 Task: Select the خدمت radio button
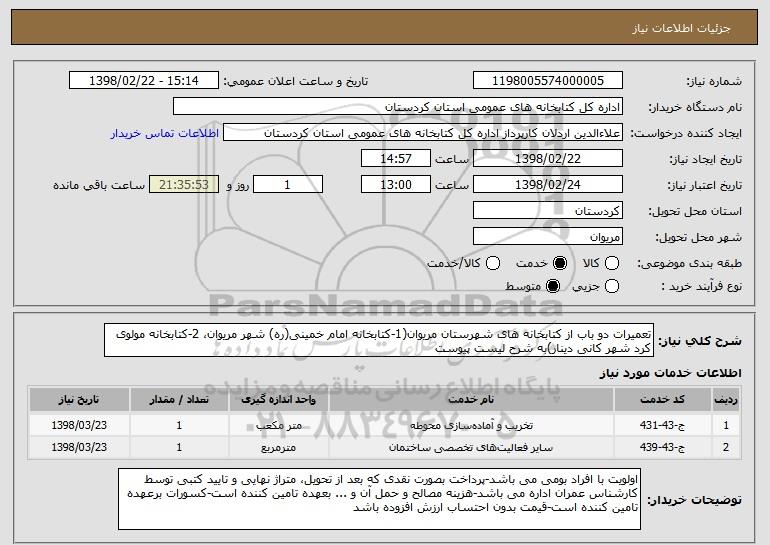pyautogui.click(x=560, y=263)
